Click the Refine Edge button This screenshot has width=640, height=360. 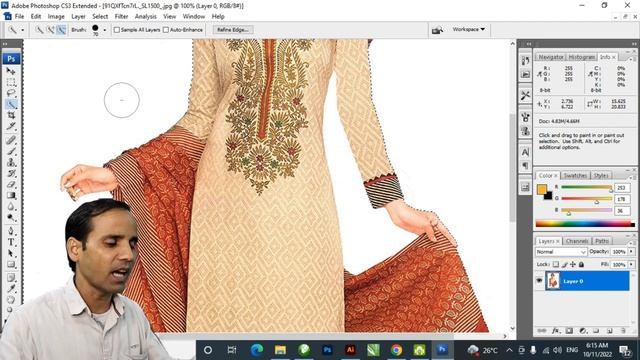tap(233, 30)
